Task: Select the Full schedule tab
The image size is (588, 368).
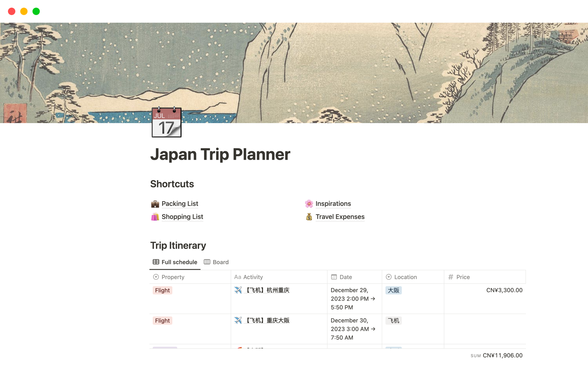Action: pyautogui.click(x=179, y=262)
